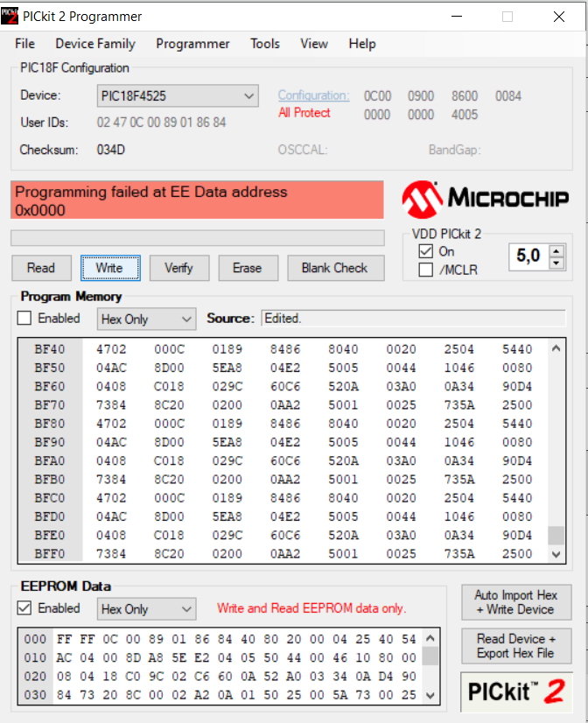Open the Device Family menu
The height and width of the screenshot is (723, 588).
pos(94,44)
